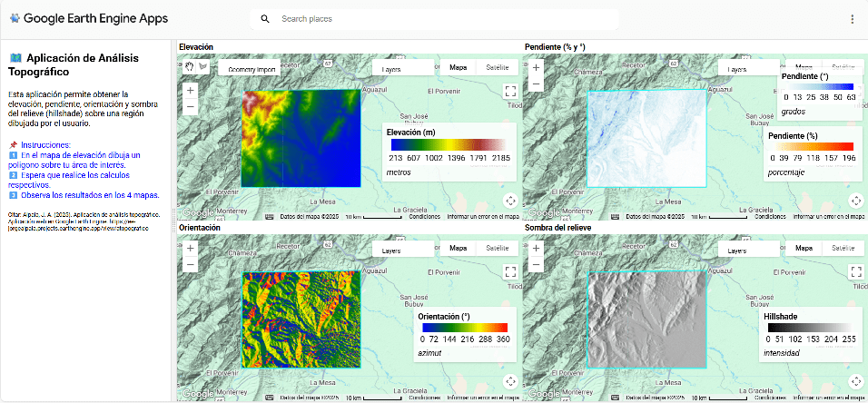
Task: Expand Layers panel on the Orientación map
Action: point(391,249)
